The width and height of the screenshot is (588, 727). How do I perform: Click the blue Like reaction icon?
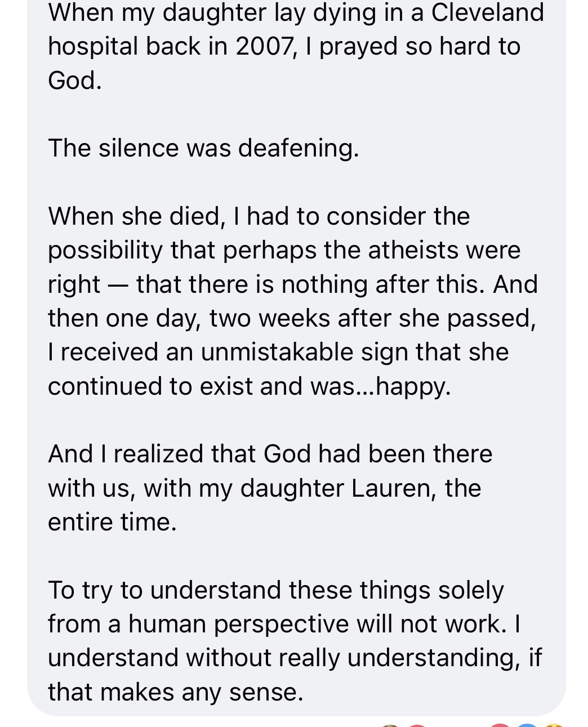coord(528,725)
